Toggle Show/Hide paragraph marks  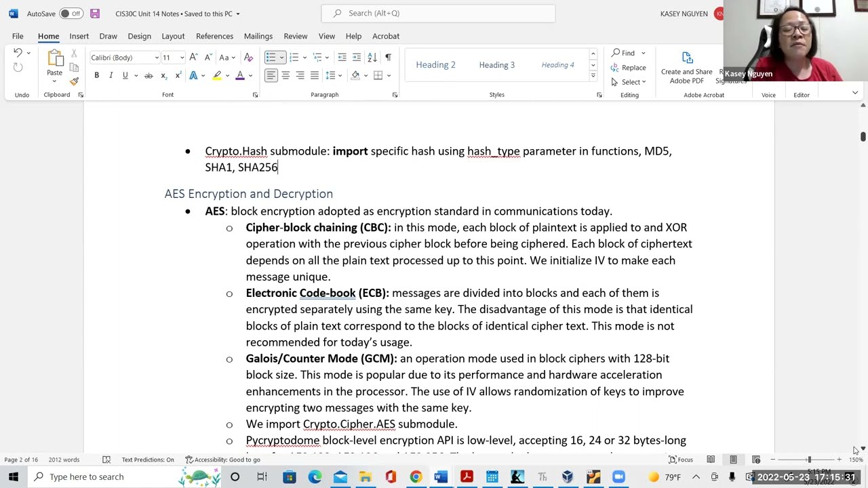[388, 58]
